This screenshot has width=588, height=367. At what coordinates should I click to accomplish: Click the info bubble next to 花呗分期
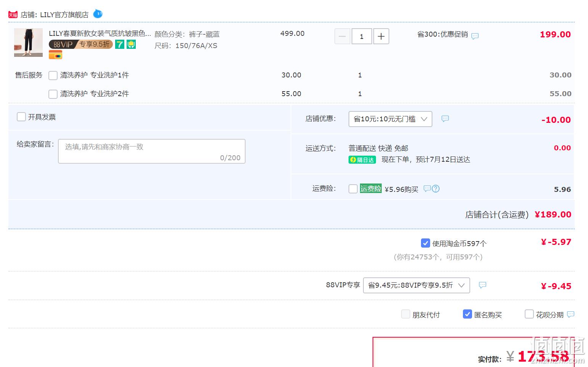(x=570, y=314)
